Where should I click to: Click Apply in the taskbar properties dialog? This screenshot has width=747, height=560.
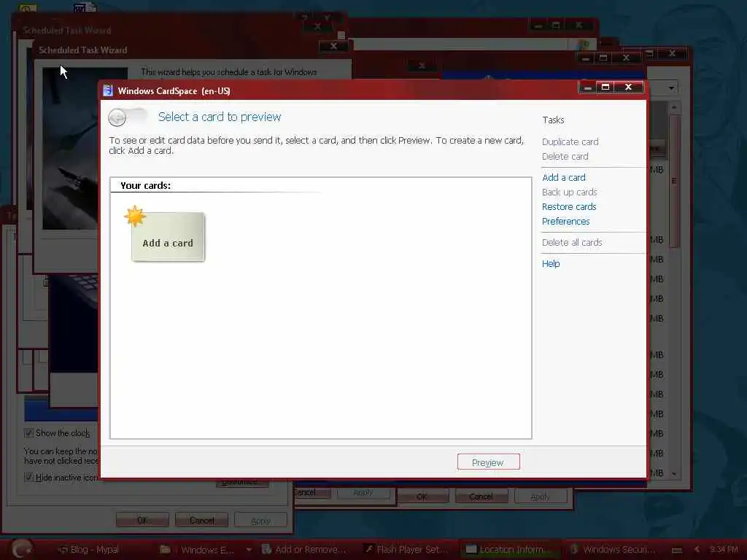coord(260,520)
